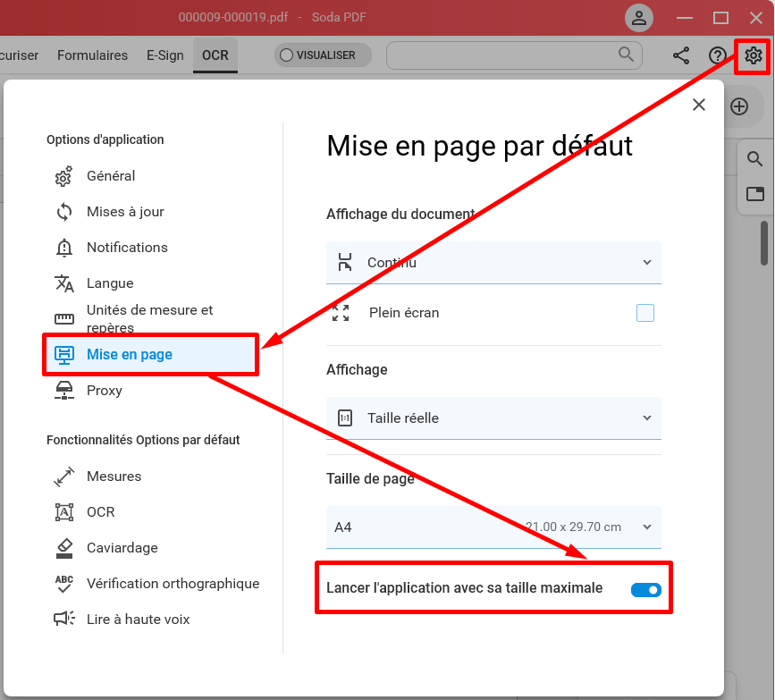Select the Mise en page section
The image size is (775, 700).
[x=151, y=354]
